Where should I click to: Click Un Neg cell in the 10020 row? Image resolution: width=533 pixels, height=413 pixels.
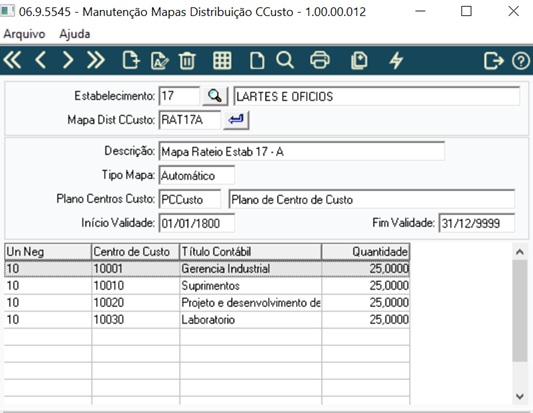click(48, 303)
